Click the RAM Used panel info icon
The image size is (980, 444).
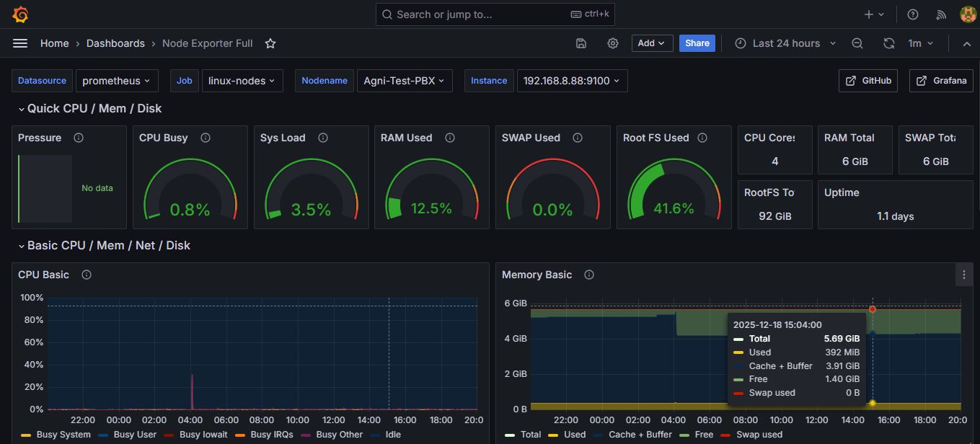tap(450, 138)
